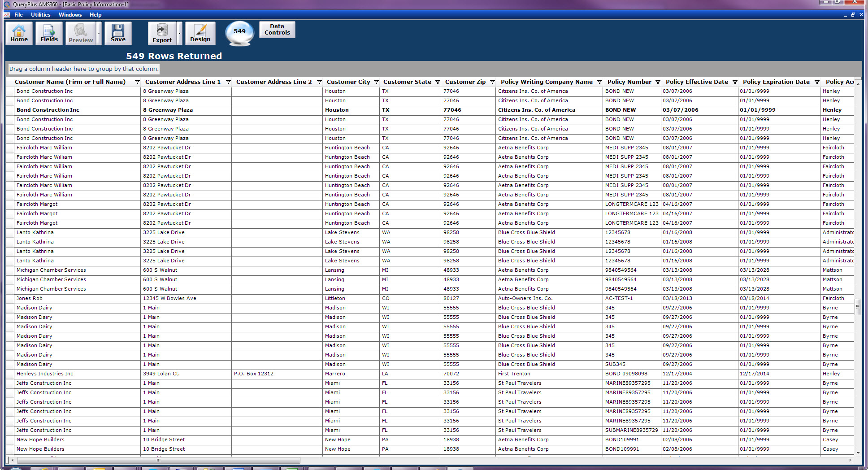Open the File menu
Viewport: 868px width, 470px height.
[18, 15]
